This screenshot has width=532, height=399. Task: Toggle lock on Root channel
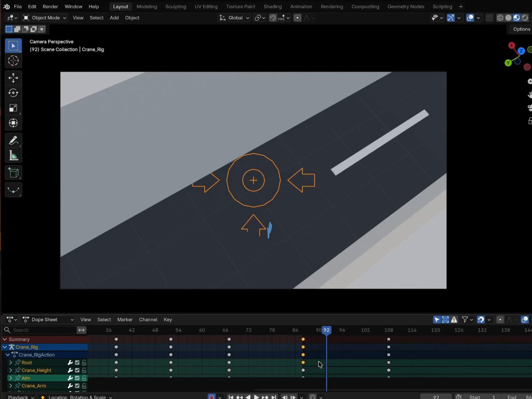pyautogui.click(x=84, y=363)
